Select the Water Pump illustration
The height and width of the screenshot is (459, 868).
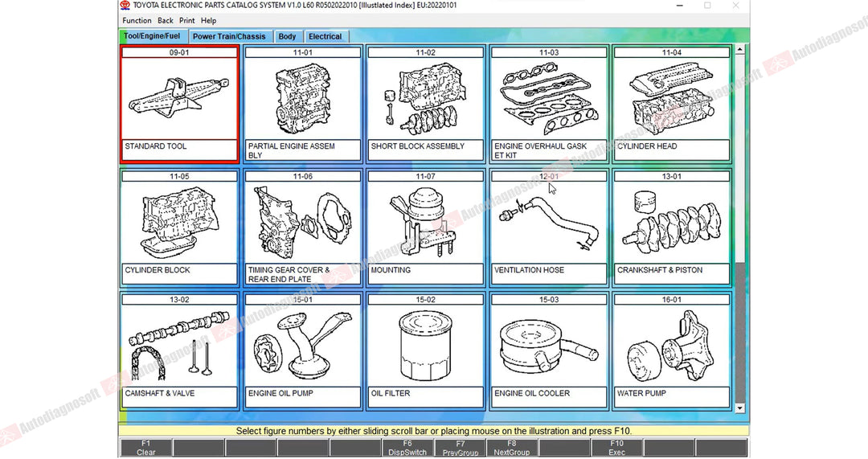[671, 346]
